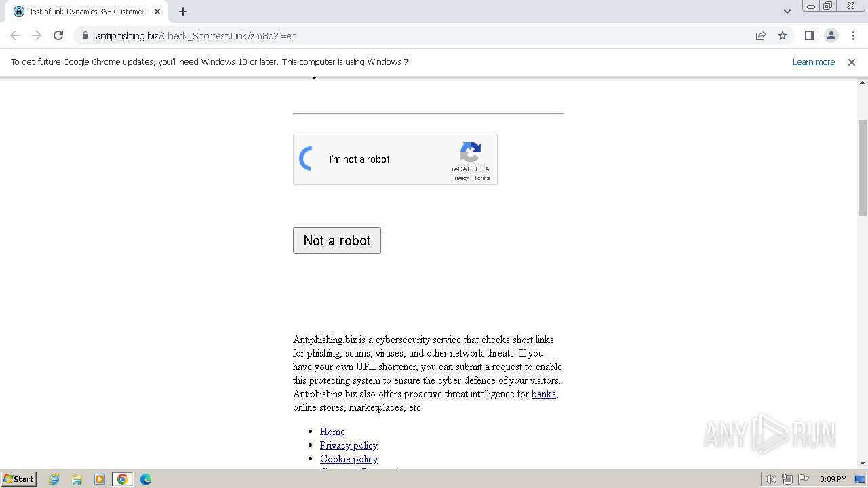The image size is (868, 488).
Task: Open Windows Media Player taskbar icon
Action: pos(100,479)
